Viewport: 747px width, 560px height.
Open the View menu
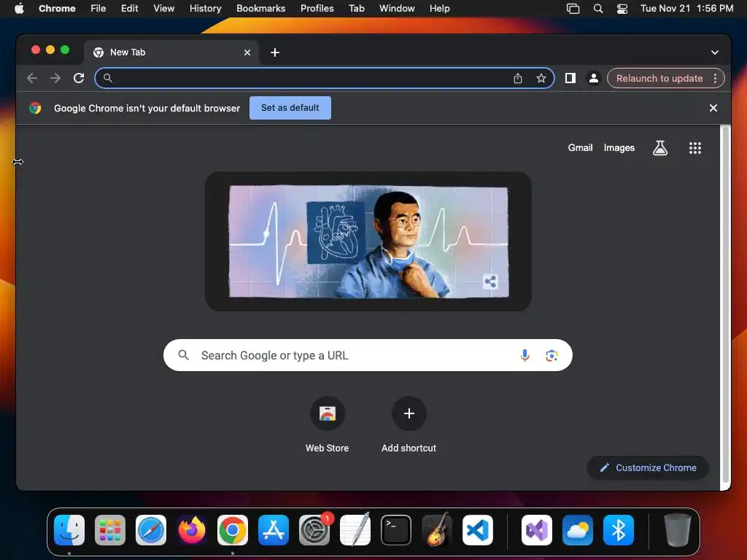(164, 8)
